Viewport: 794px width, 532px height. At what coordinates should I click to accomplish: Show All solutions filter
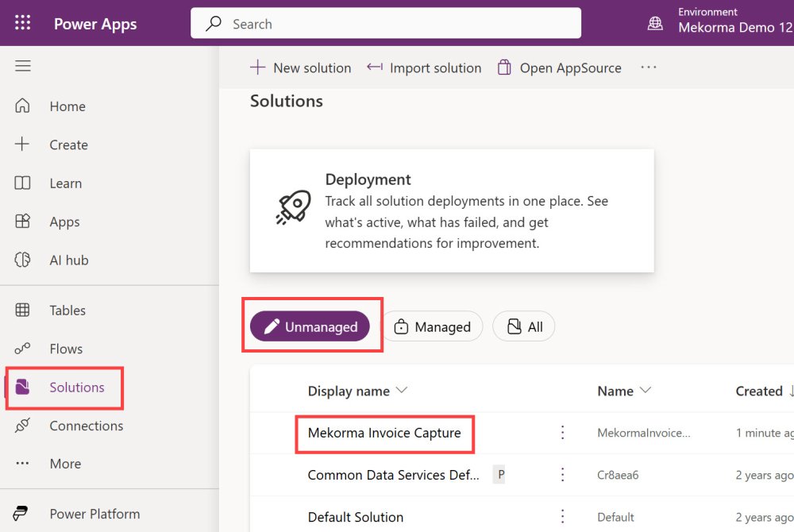524,326
